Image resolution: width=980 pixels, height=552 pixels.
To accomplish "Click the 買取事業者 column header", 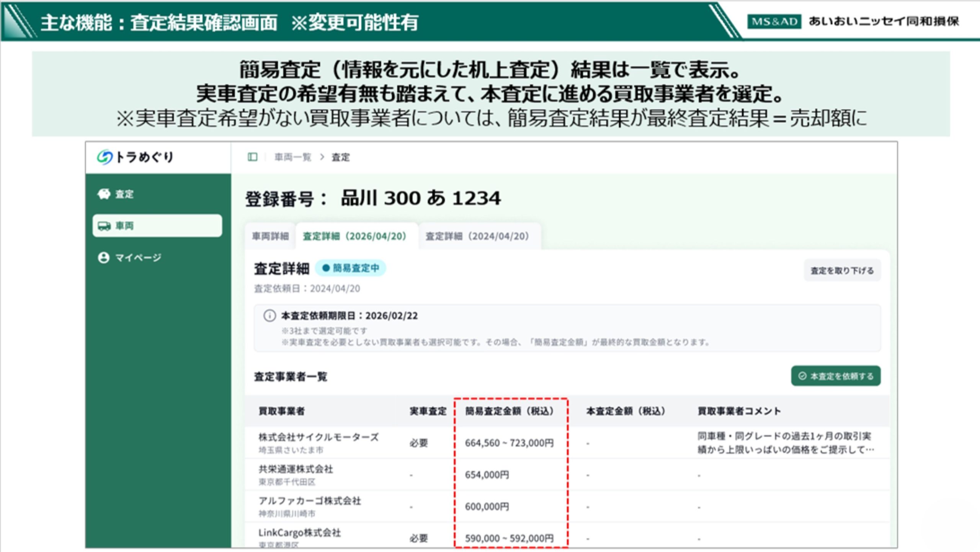I will 282,411.
